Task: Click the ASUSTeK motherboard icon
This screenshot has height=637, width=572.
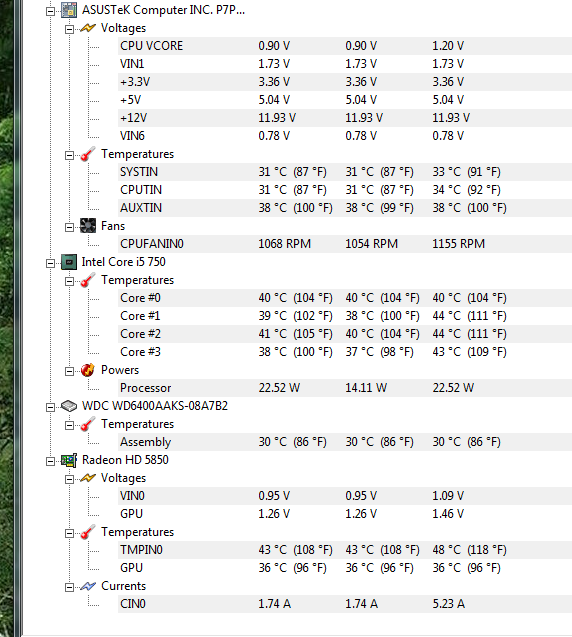Action: tap(69, 10)
